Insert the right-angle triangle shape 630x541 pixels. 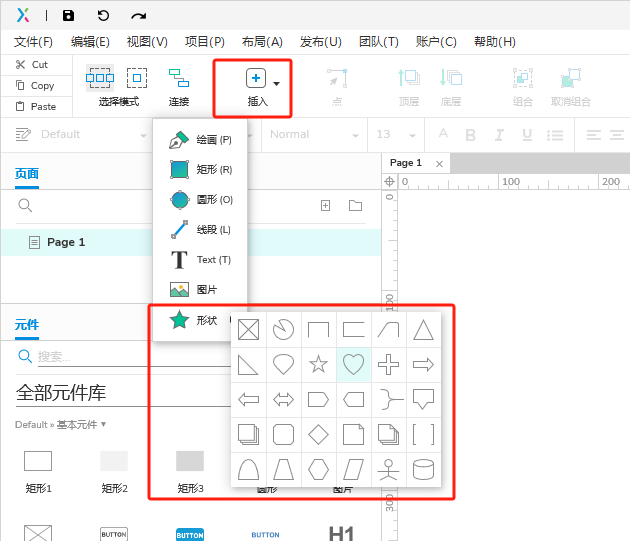[x=248, y=365]
